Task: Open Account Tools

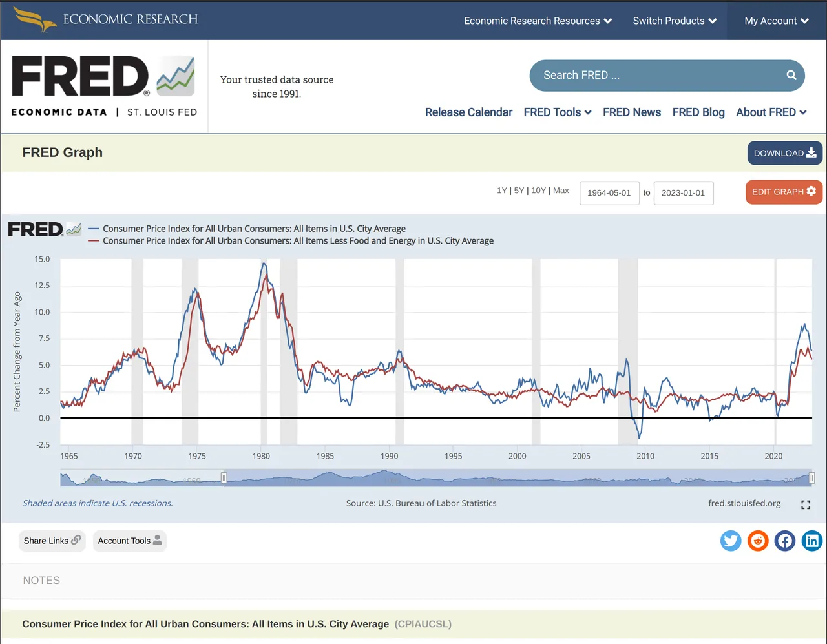Action: pos(130,541)
